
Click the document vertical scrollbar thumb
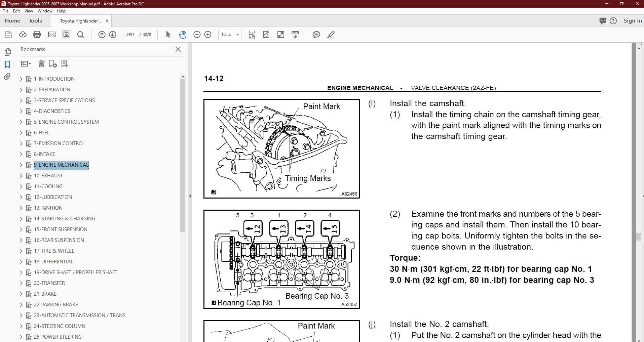639,237
